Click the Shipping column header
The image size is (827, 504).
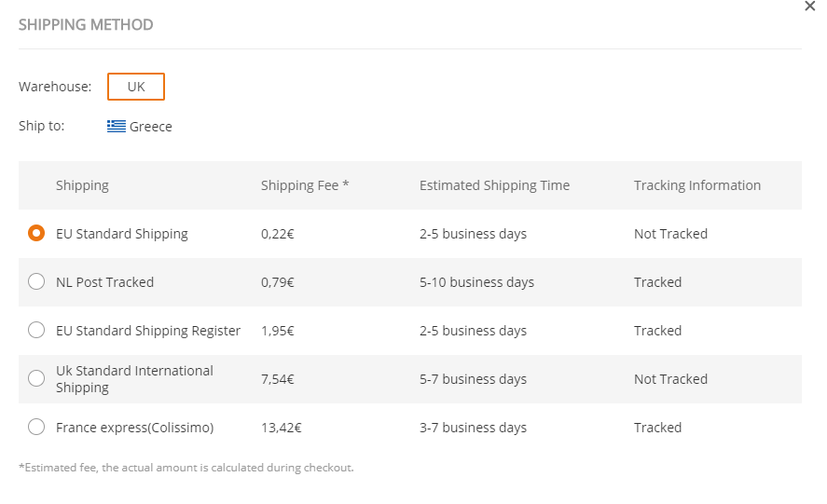click(x=82, y=185)
